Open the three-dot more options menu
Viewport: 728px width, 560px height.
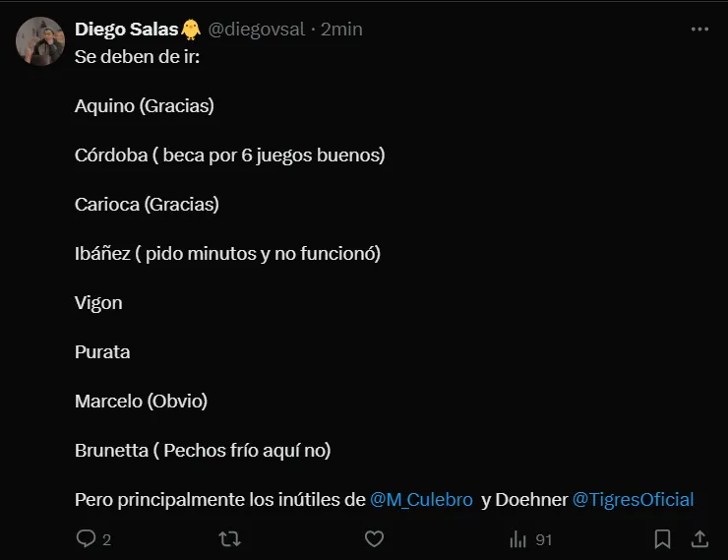(699, 30)
